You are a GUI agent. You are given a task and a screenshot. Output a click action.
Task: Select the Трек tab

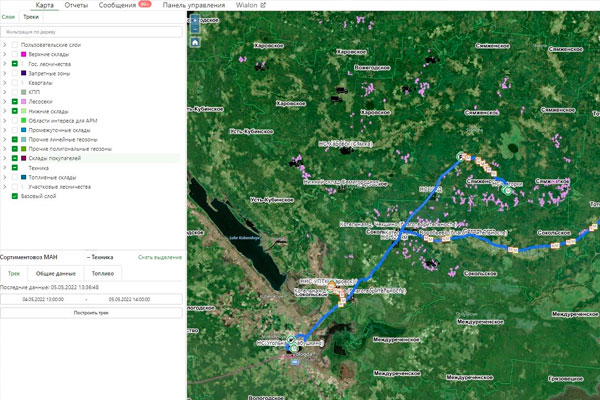[14, 273]
